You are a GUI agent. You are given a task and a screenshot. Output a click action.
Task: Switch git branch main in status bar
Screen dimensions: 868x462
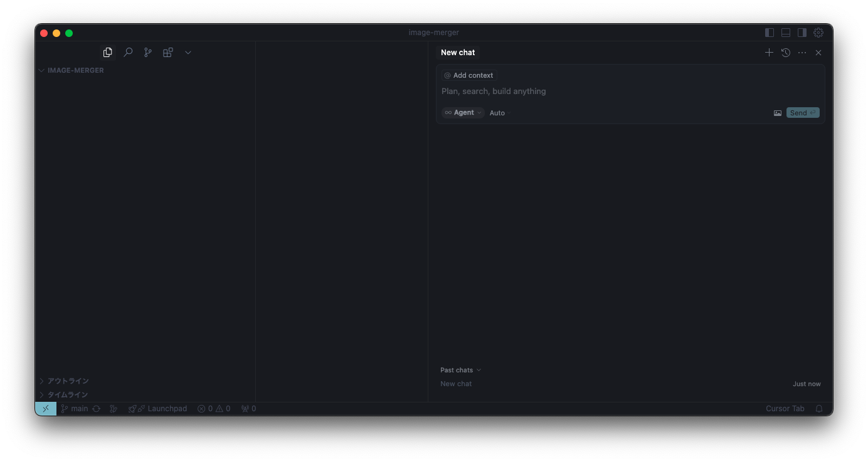click(x=75, y=409)
